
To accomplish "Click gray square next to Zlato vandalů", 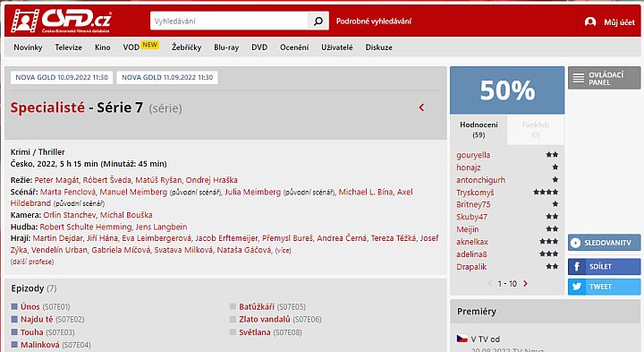I will point(233,319).
